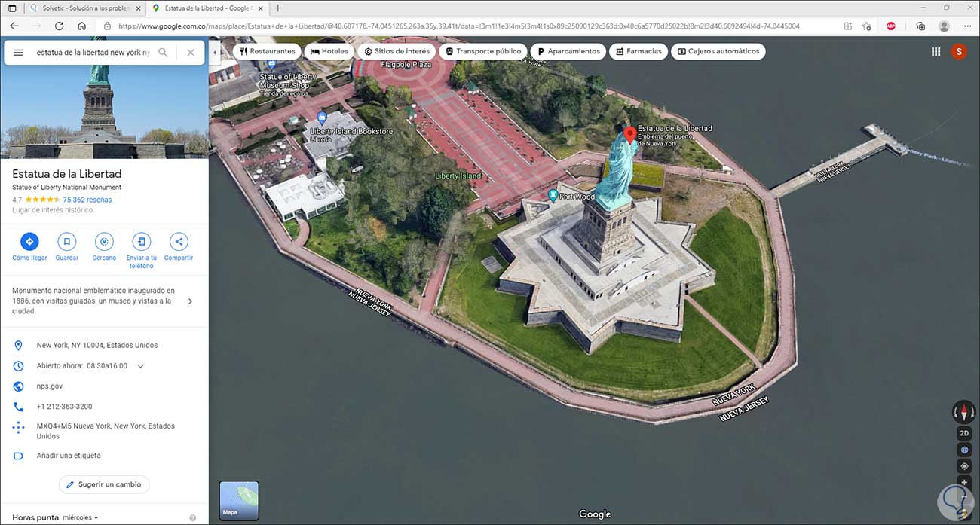Screen dimensions: 980x525
Task: Click Añadir una etiqueta
Action: coord(69,456)
